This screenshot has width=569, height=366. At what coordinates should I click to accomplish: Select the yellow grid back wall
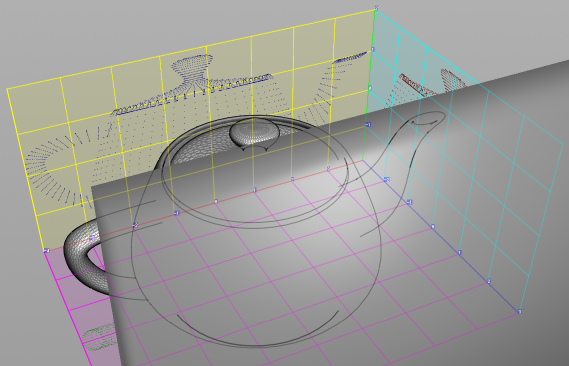point(189,131)
